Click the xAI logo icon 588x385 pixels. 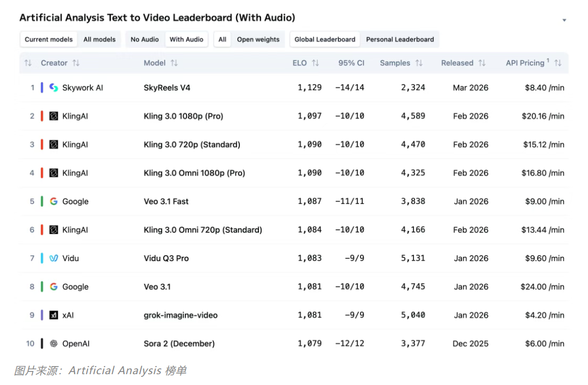pyautogui.click(x=54, y=315)
